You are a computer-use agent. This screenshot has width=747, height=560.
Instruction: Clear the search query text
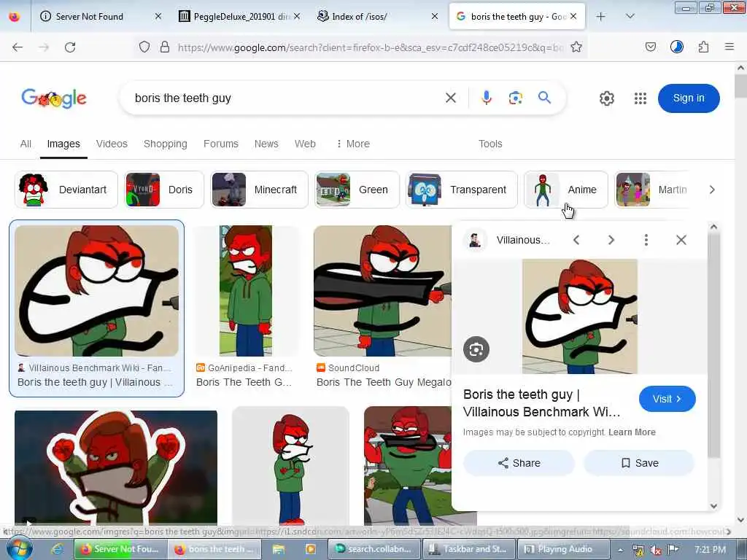(x=451, y=98)
